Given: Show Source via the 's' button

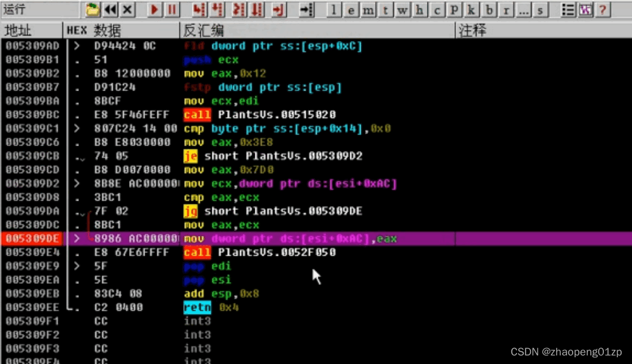Looking at the screenshot, I should (540, 10).
